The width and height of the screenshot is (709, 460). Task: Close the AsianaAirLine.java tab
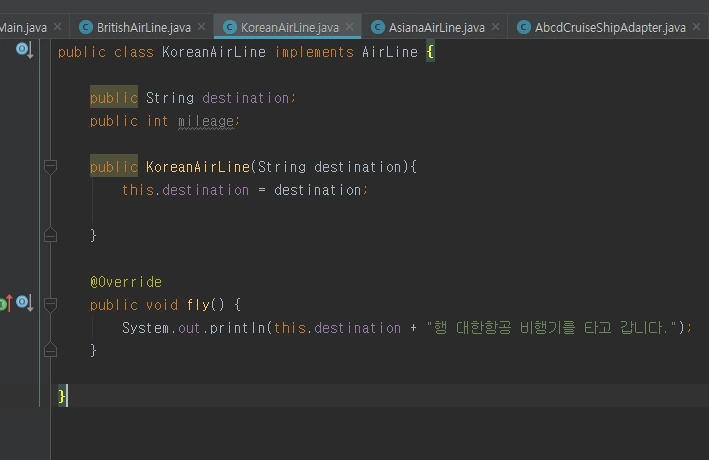(x=496, y=27)
